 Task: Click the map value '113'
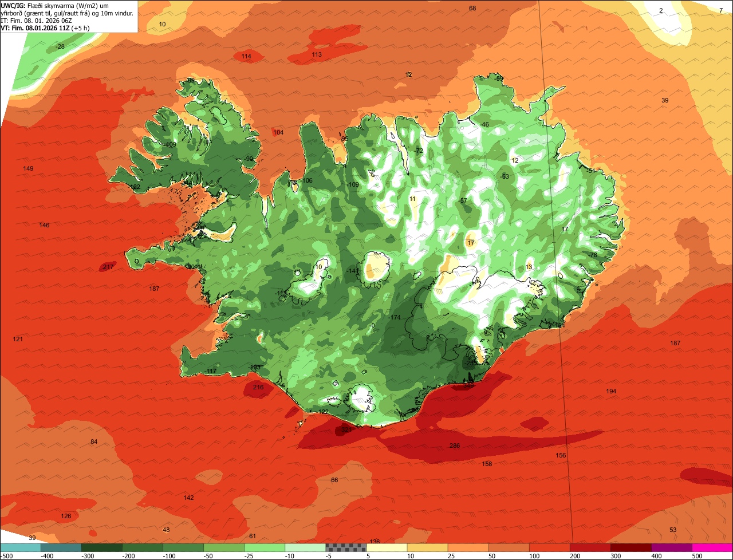pyautogui.click(x=317, y=54)
